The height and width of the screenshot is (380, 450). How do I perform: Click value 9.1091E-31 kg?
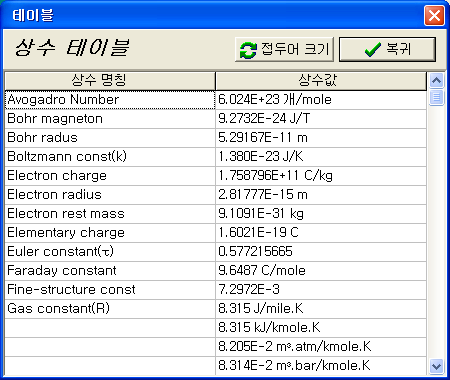tap(321, 214)
